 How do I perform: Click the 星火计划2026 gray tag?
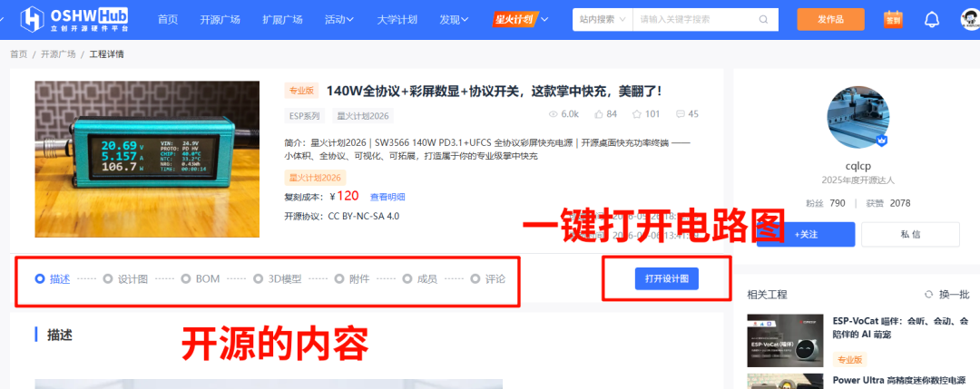pyautogui.click(x=362, y=115)
